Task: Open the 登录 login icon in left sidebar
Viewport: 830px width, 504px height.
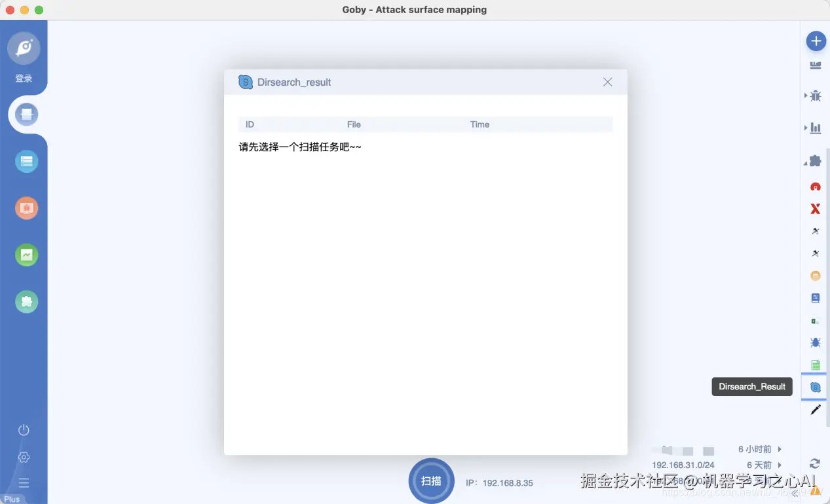Action: click(24, 48)
